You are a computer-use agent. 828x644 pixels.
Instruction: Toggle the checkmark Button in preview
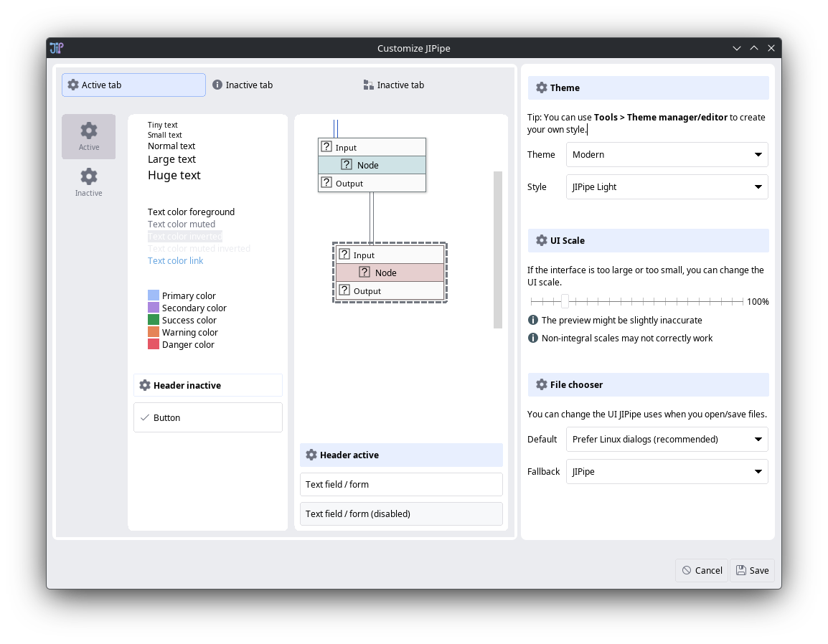[x=208, y=417]
